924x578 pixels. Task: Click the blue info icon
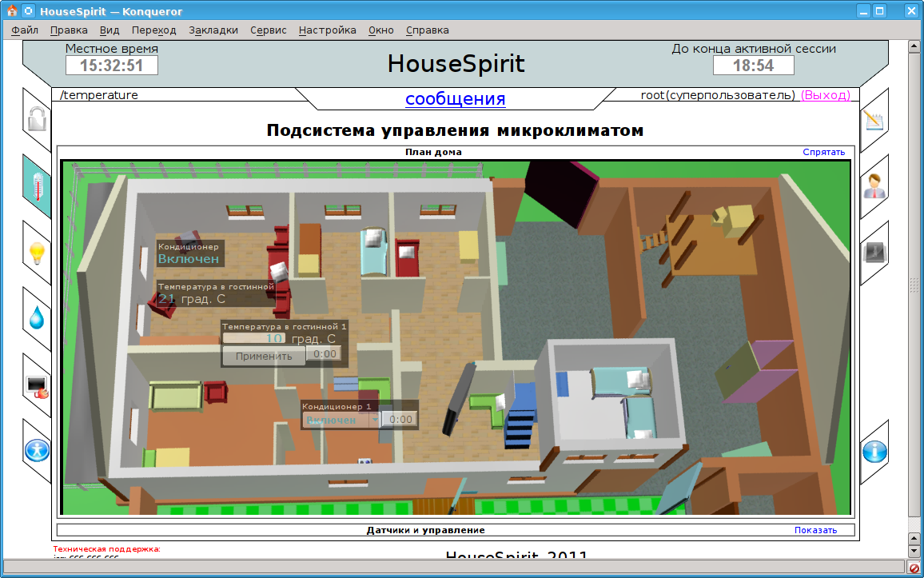874,452
